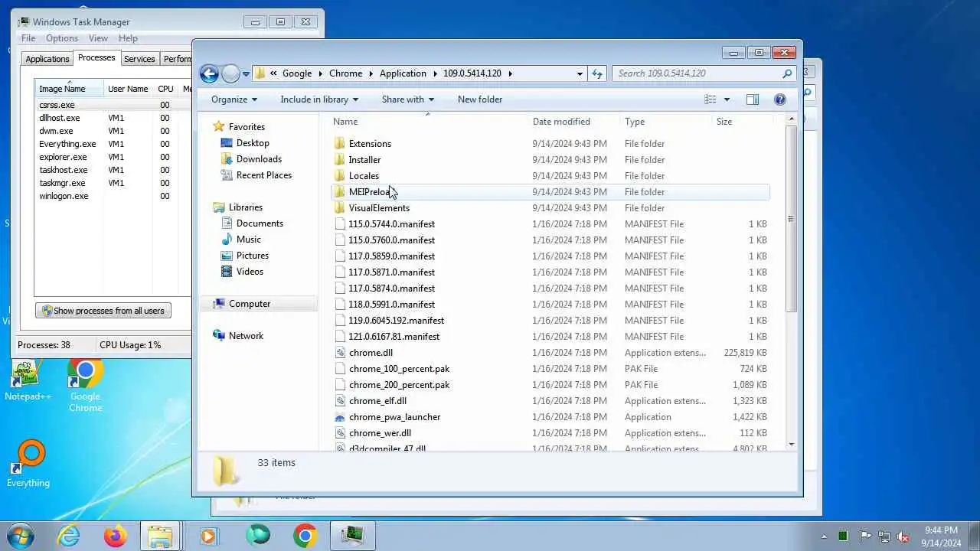The width and height of the screenshot is (980, 551).
Task: Select Desktop in Favorites
Action: click(253, 143)
